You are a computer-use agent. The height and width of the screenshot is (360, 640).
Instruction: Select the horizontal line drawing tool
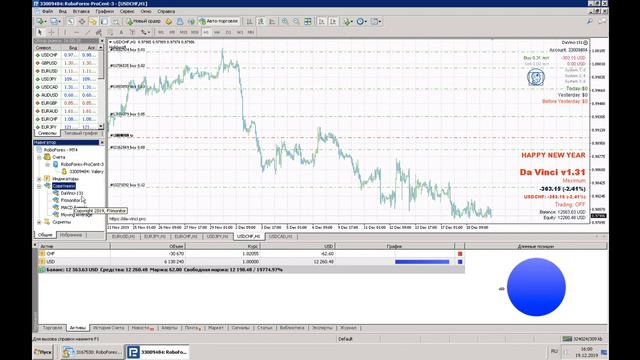(77, 32)
